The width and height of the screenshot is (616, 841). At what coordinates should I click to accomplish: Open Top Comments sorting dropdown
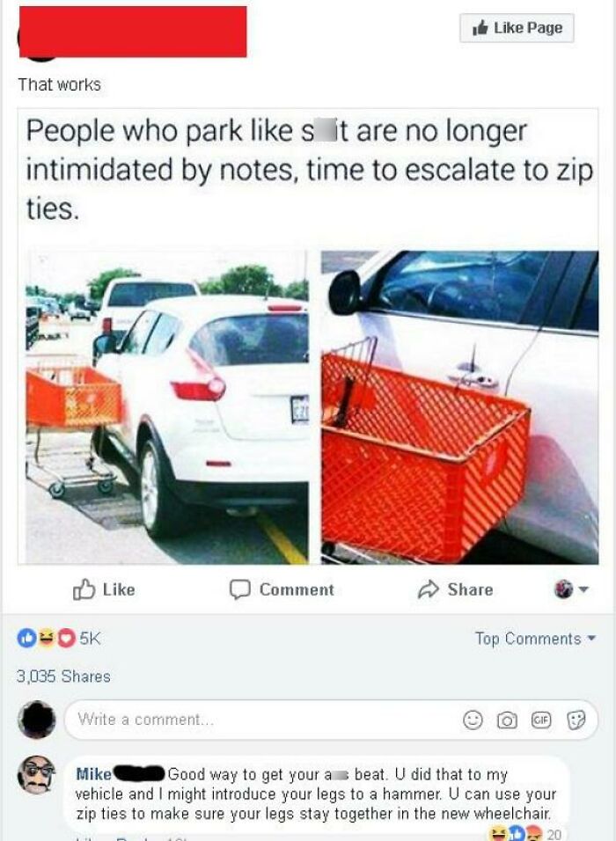pos(535,639)
